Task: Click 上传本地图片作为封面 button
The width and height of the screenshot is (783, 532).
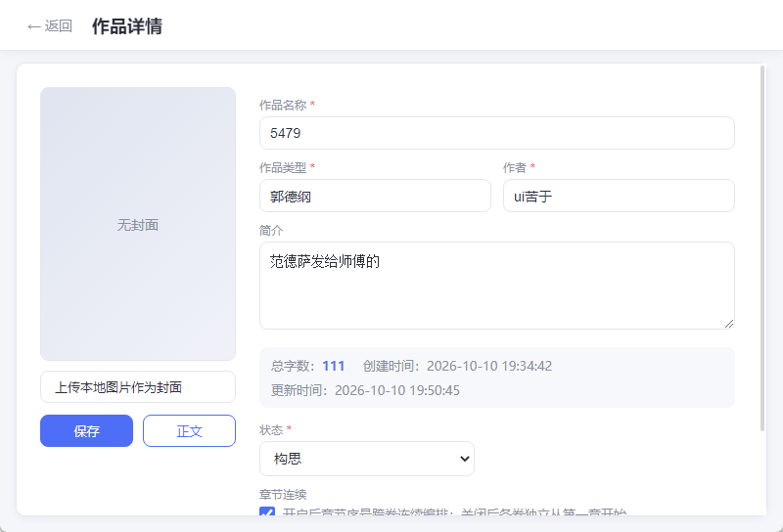Action: click(x=138, y=386)
